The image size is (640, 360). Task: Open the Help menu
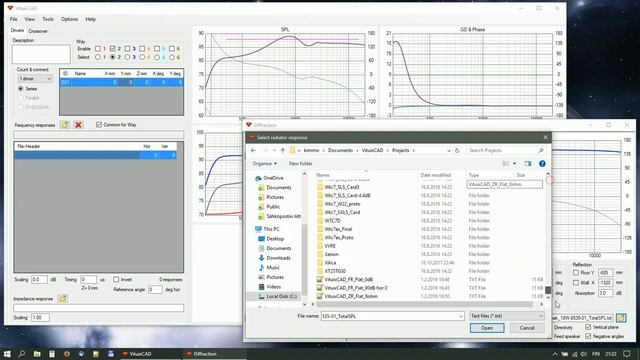[90, 19]
